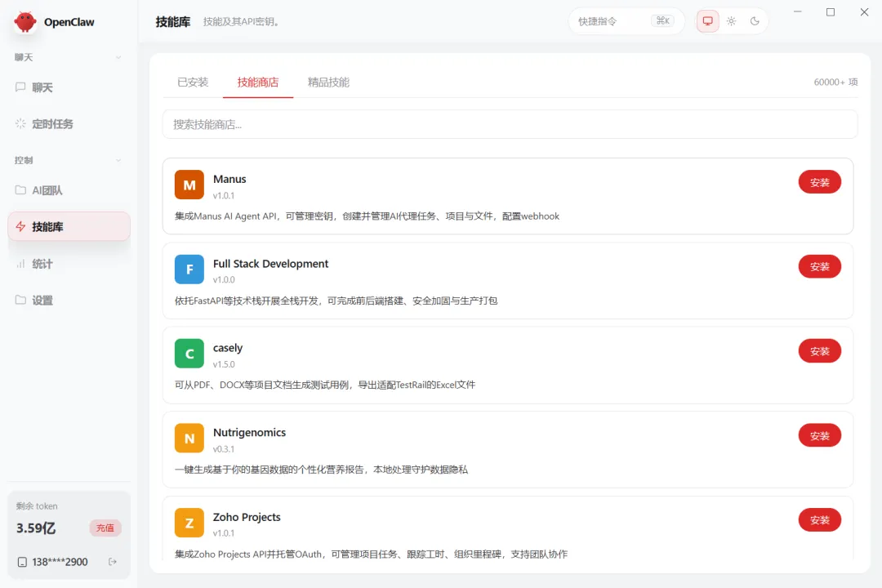The image size is (882, 588).
Task: Click the 138****2900 account number
Action: [x=60, y=562]
